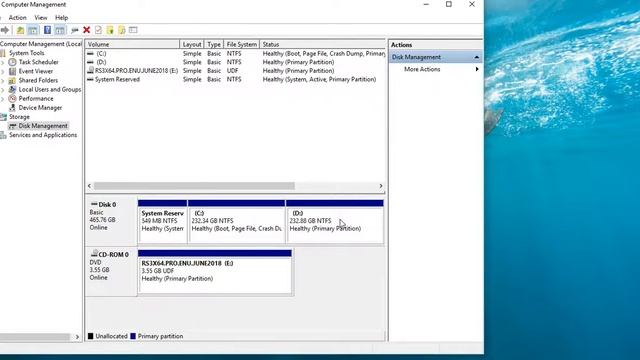The height and width of the screenshot is (360, 640).
Task: Click More Actions in Actions pane
Action: pos(422,69)
